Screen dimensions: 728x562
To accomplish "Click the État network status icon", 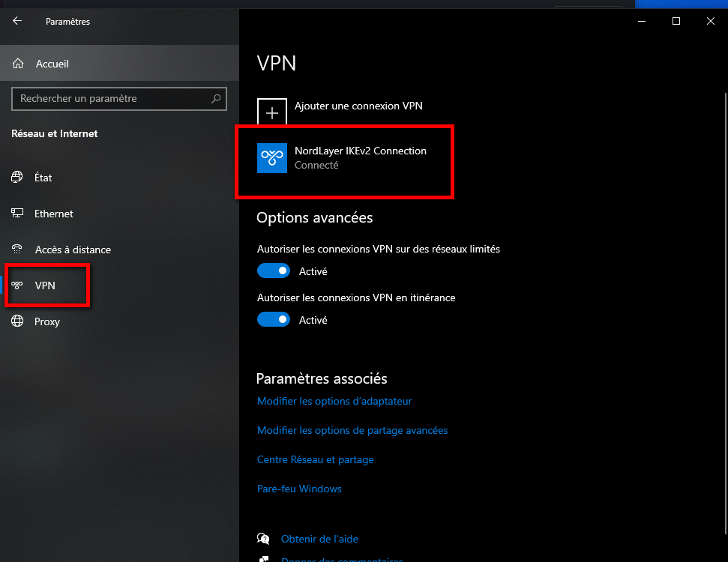I will click(x=16, y=178).
